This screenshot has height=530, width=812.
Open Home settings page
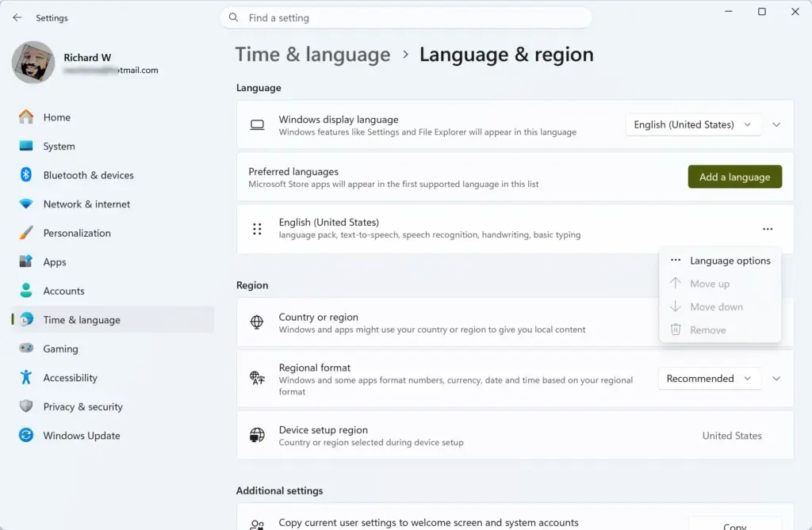pos(113,117)
